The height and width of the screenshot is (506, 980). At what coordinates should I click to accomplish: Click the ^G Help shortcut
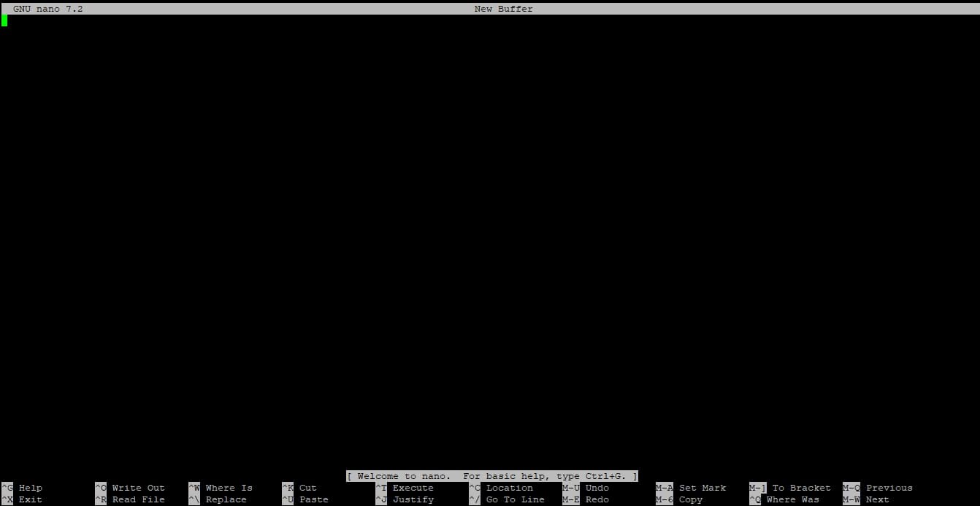pos(23,488)
